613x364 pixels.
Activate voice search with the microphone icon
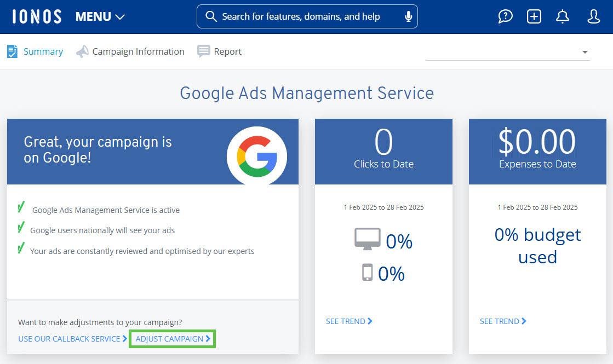(x=408, y=16)
